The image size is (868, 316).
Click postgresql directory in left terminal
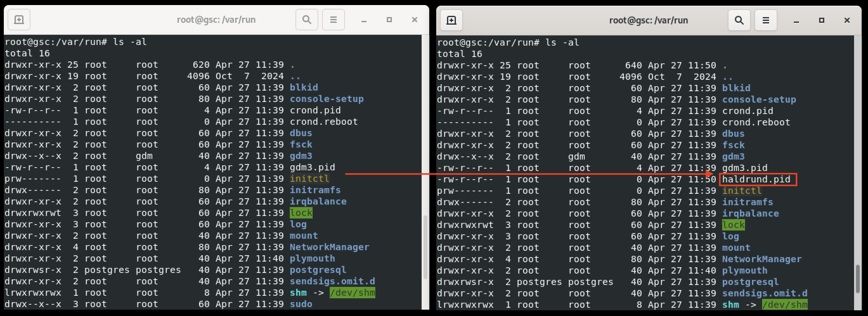[318, 270]
